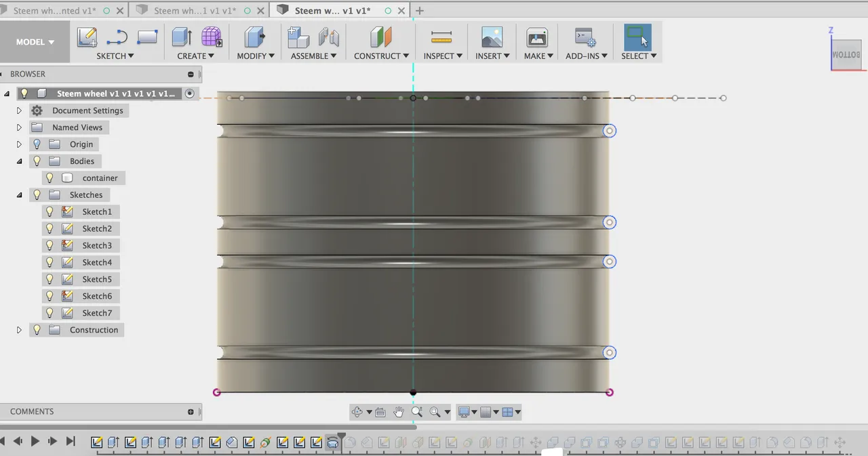Open the CREATE menu
Screen dimensions: 868x456
tap(196, 56)
